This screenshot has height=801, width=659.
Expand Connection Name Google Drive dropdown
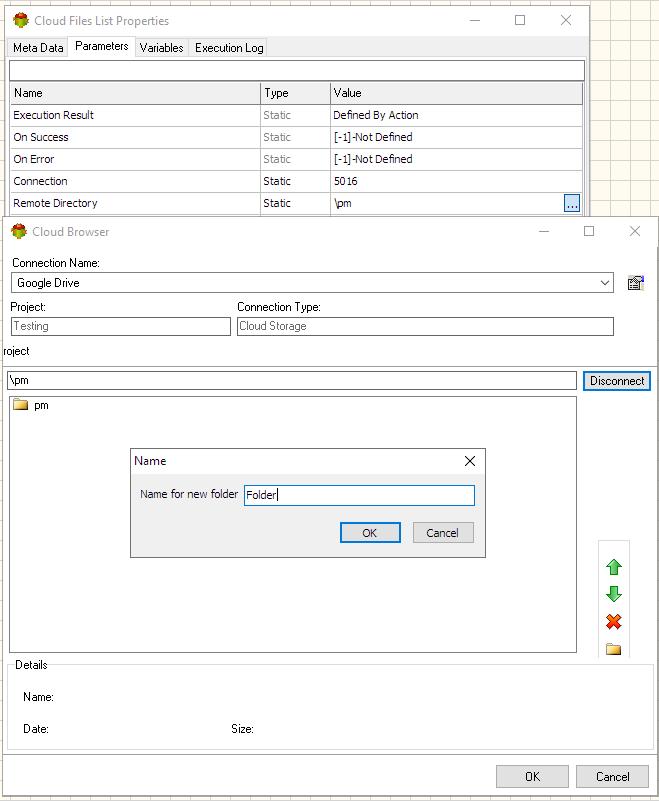point(605,282)
